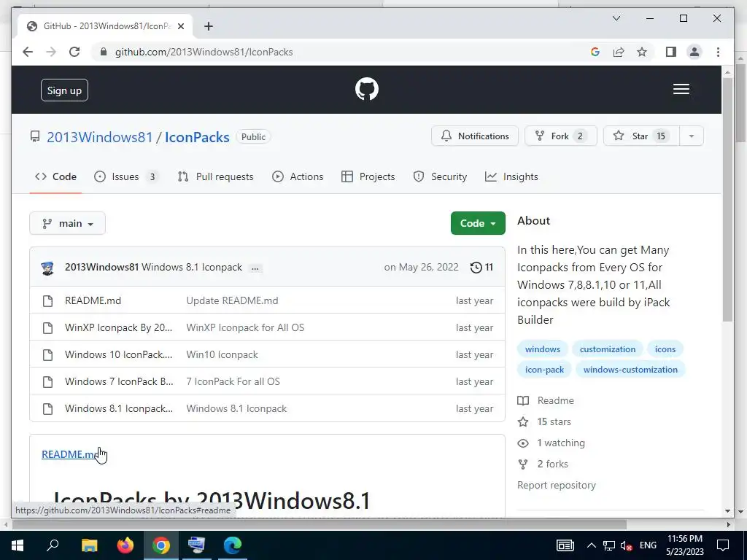Click the 2013Windows81 author avatar
Viewport: 747px width, 560px height.
47,268
